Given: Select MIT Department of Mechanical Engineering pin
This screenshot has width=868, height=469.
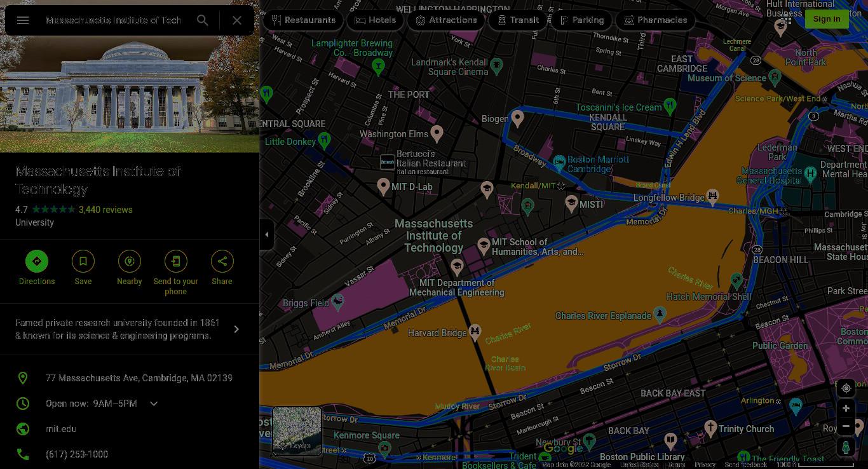Looking at the screenshot, I should [x=457, y=267].
